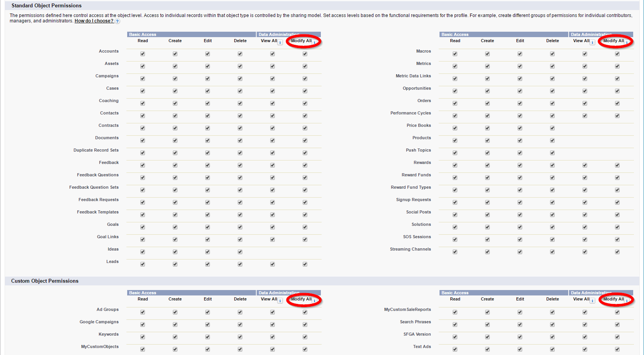Toggle Read permission for Contracts
Screen dimensions: 644x355
point(143,128)
